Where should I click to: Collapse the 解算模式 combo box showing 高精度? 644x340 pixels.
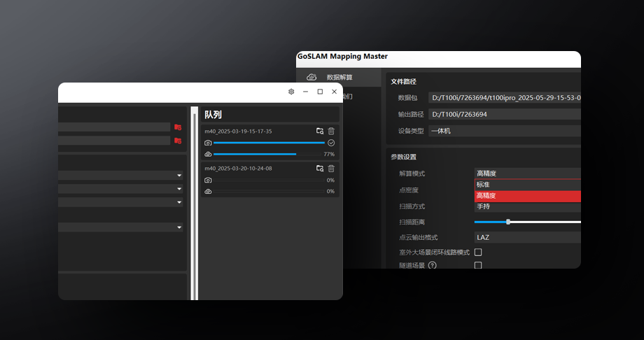tap(527, 173)
